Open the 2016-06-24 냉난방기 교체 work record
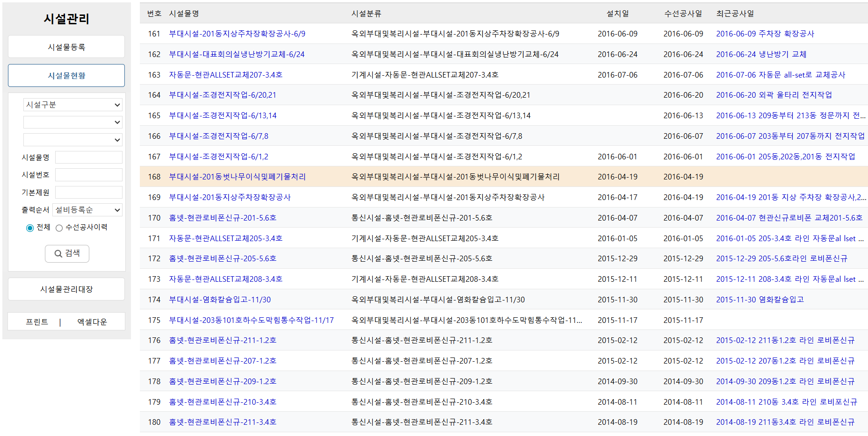 coord(761,54)
